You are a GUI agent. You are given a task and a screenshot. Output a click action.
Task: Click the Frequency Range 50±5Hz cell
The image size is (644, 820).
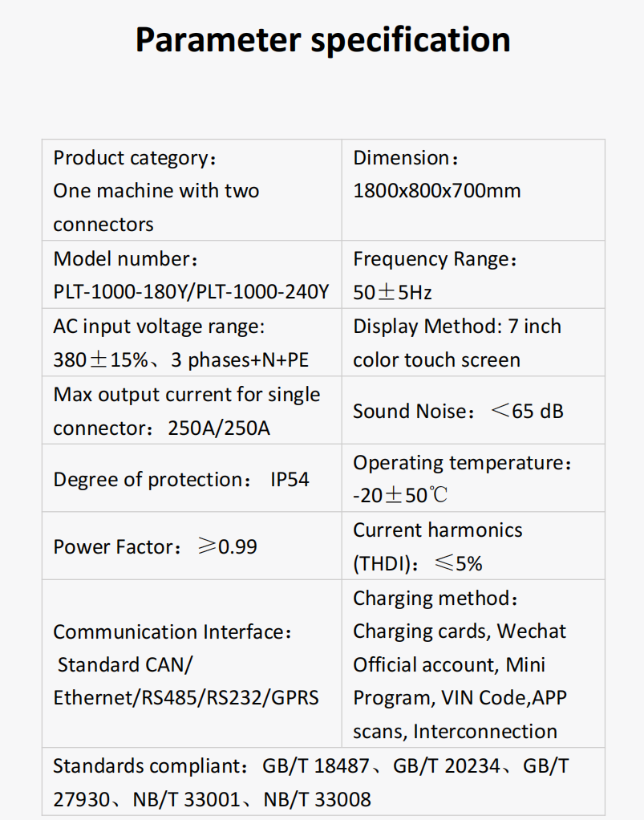point(473,275)
